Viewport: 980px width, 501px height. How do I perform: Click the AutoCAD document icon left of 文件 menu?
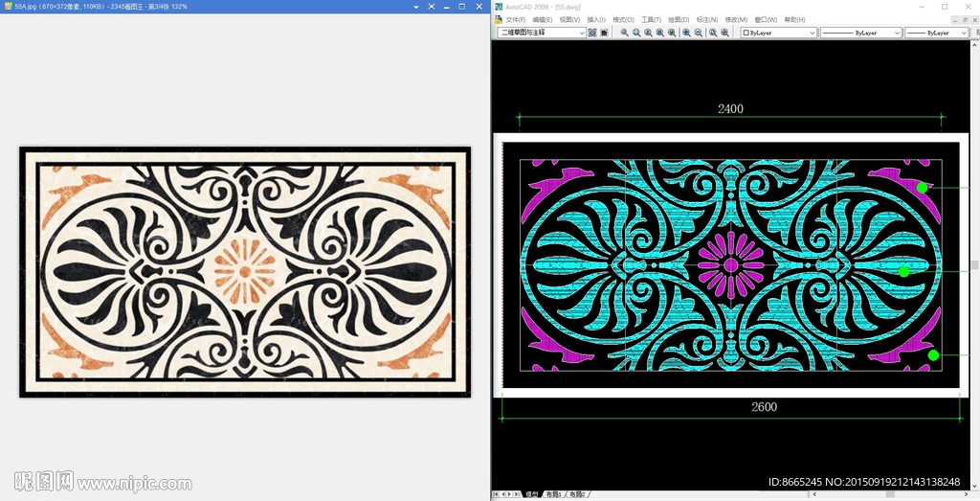[x=499, y=19]
